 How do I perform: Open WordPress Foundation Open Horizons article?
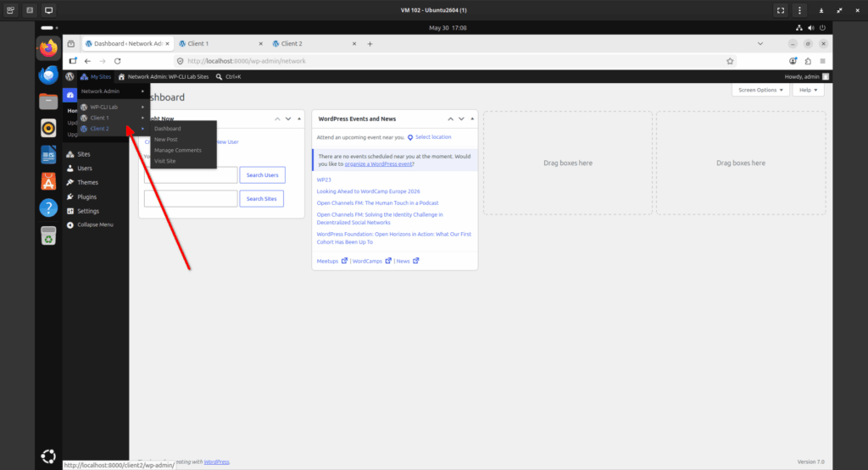[x=393, y=238]
